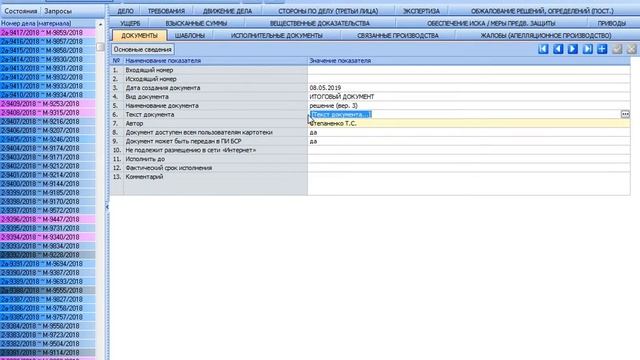
Task: Open the ВЗЫСКАННЫЕ СУММЫ tab
Action: pos(196,23)
